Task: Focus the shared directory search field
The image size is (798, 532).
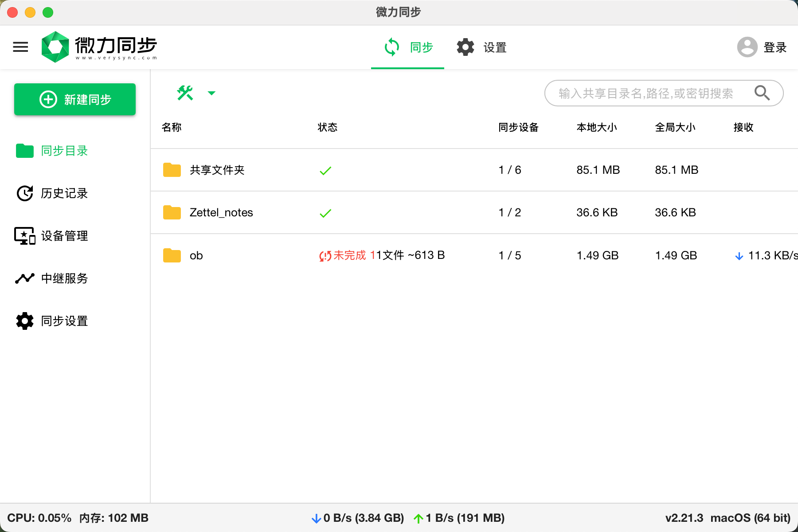Action: point(645,93)
